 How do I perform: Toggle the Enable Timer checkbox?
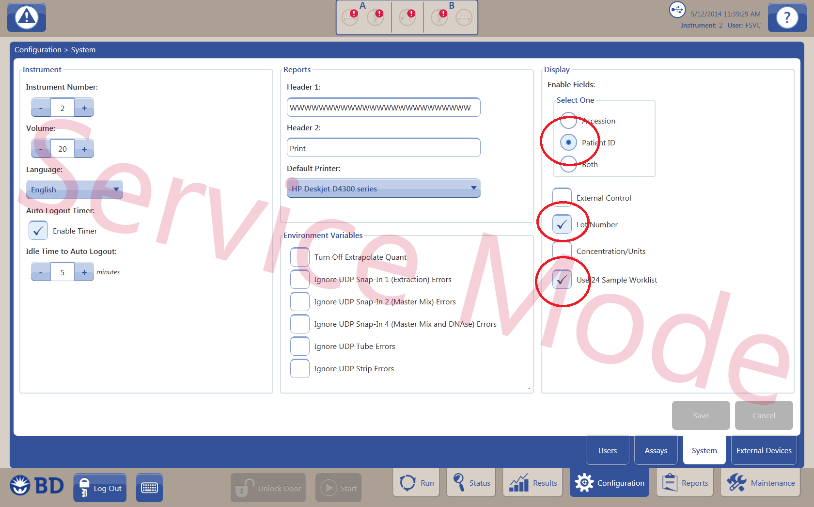38,230
